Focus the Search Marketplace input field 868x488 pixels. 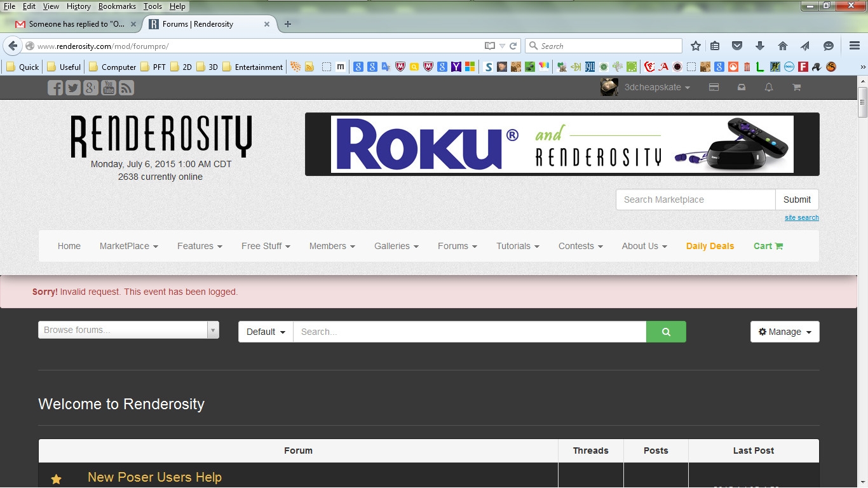pyautogui.click(x=696, y=200)
